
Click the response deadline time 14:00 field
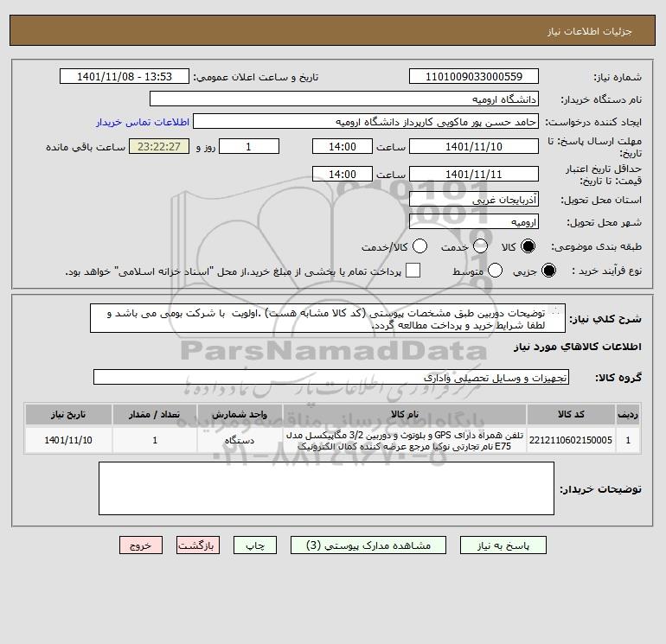[343, 146]
